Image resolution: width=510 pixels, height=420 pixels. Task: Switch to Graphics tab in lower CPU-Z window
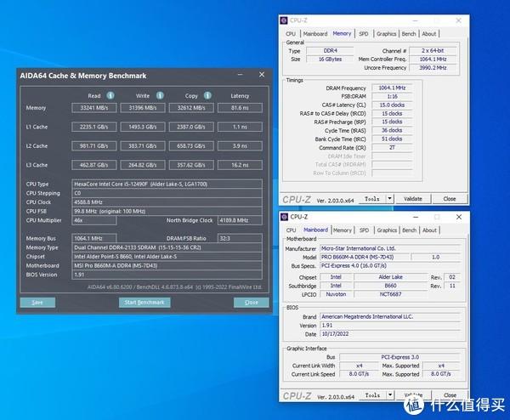click(387, 230)
